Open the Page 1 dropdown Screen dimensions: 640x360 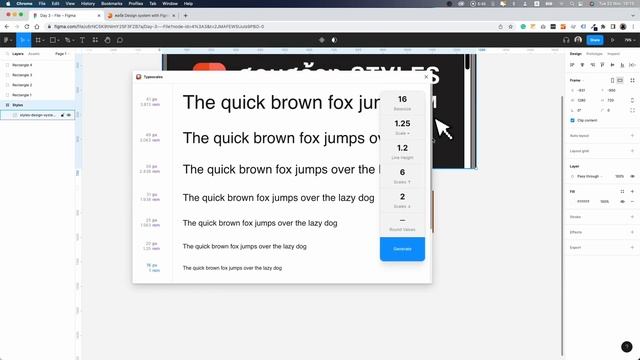coord(62,54)
